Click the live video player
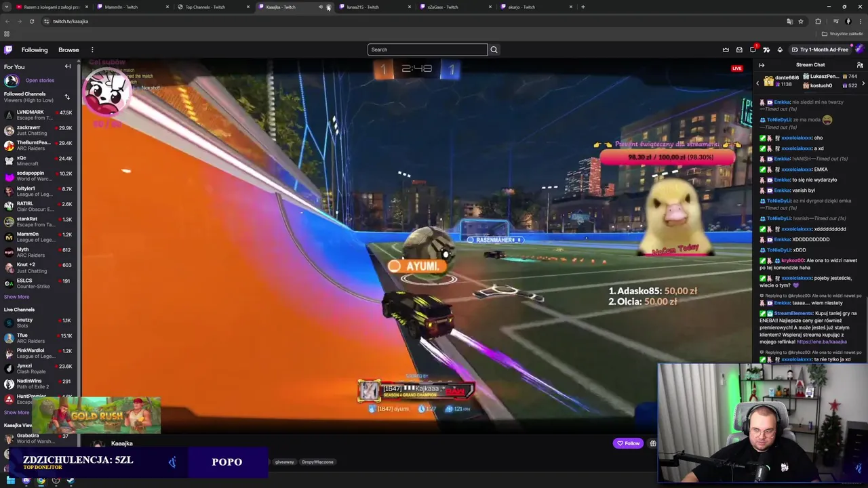Screen dimensions: 868x488 point(416,246)
